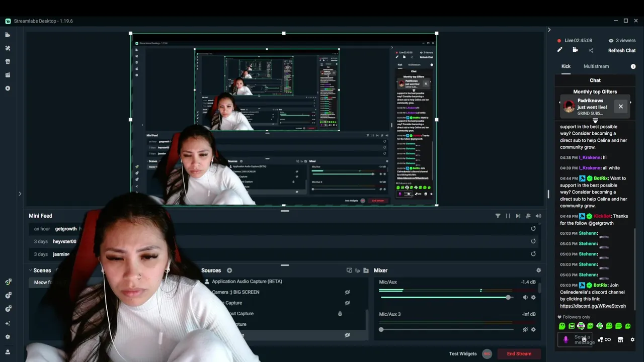Toggle the visibility eye on the bottom source row

347,335
